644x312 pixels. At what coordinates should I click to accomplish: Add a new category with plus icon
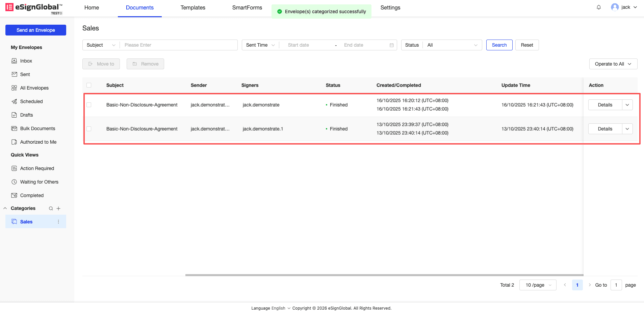point(58,209)
